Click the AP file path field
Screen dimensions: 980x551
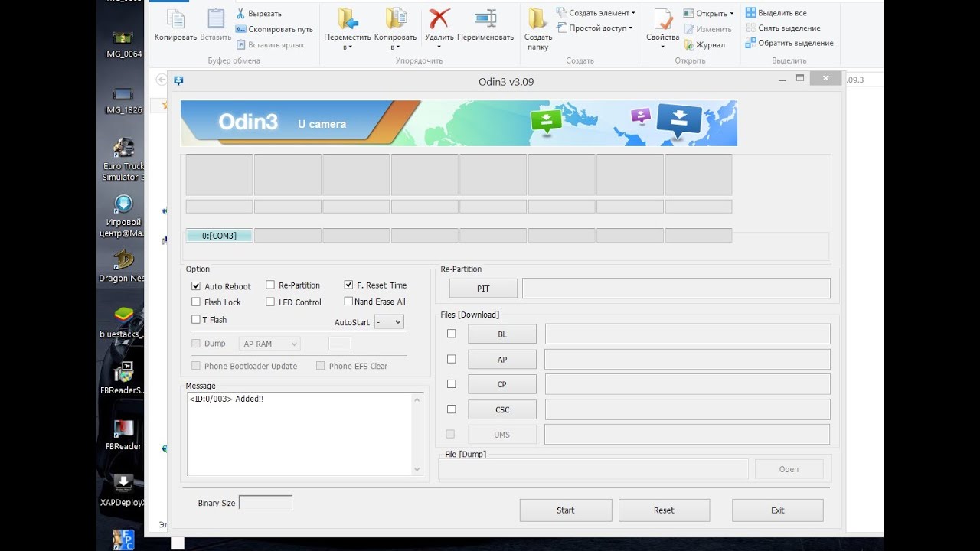coord(688,360)
